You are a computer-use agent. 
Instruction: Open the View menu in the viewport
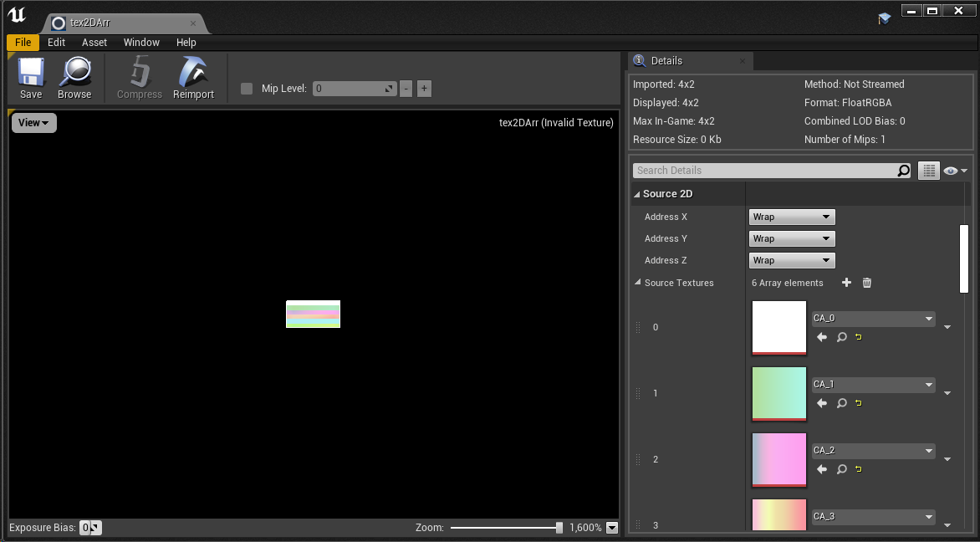pos(33,122)
